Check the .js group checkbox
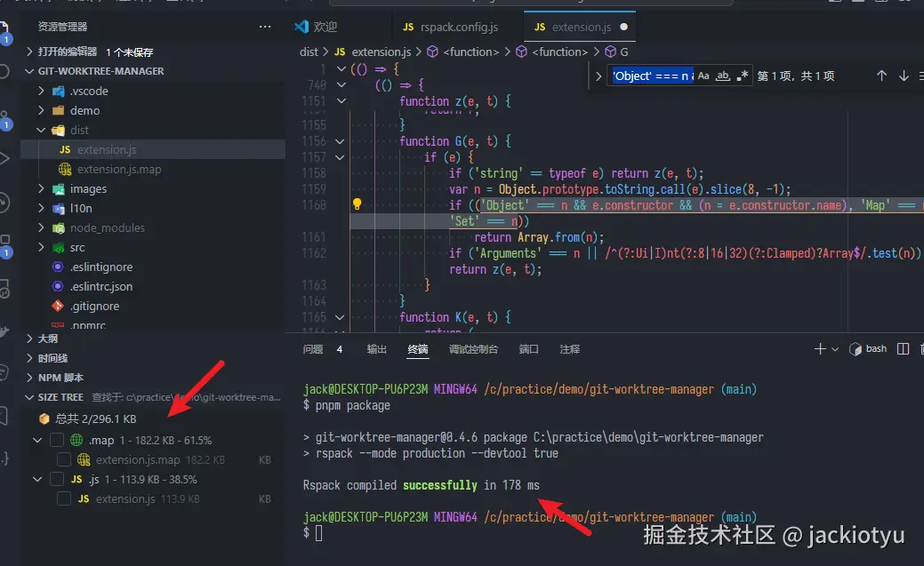 57,480
